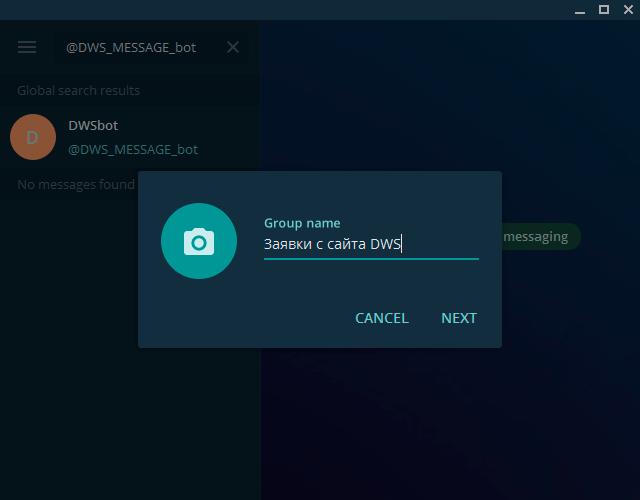This screenshot has width=640, height=500.
Task: Click the messaging placeholder bubble
Action: [540, 237]
